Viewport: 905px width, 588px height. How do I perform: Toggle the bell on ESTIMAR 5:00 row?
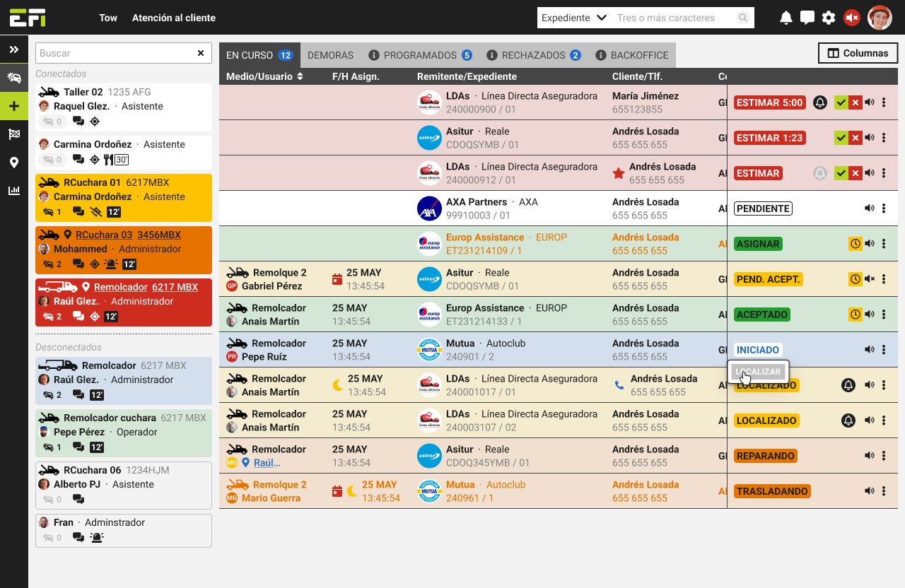[x=819, y=102]
